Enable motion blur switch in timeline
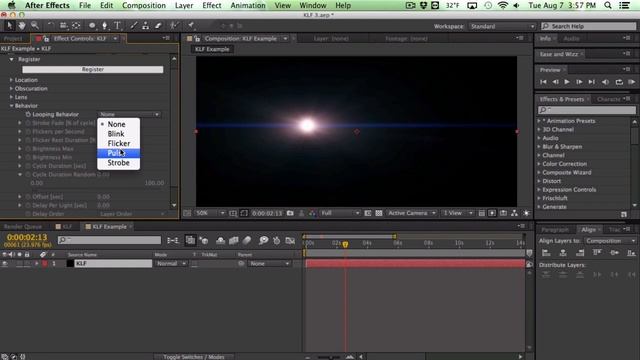The width and height of the screenshot is (640, 360). [247, 240]
